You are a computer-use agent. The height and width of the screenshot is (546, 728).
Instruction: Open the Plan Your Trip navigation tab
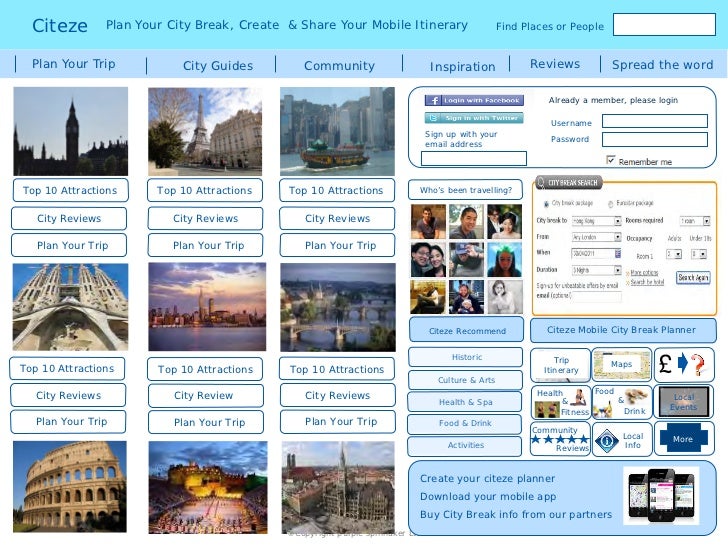[x=73, y=64]
